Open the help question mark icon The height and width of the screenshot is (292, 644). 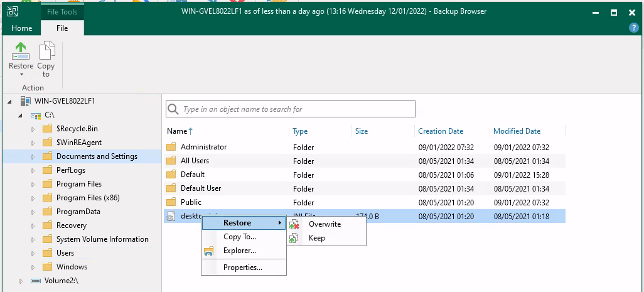pos(633,28)
